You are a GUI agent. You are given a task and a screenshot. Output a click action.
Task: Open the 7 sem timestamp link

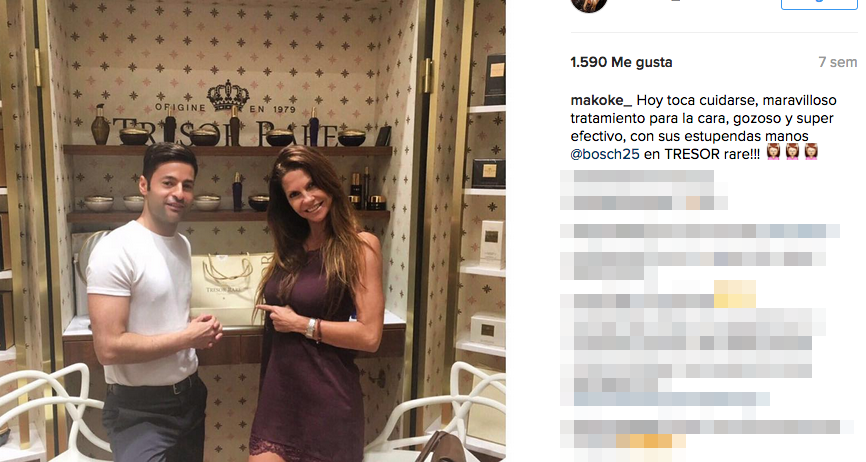point(837,62)
